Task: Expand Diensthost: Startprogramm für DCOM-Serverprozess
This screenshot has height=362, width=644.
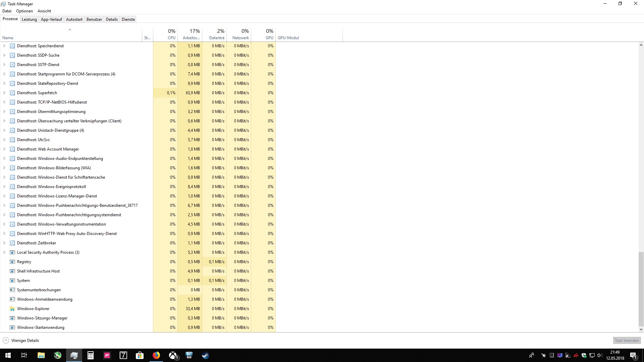Action: (x=4, y=74)
